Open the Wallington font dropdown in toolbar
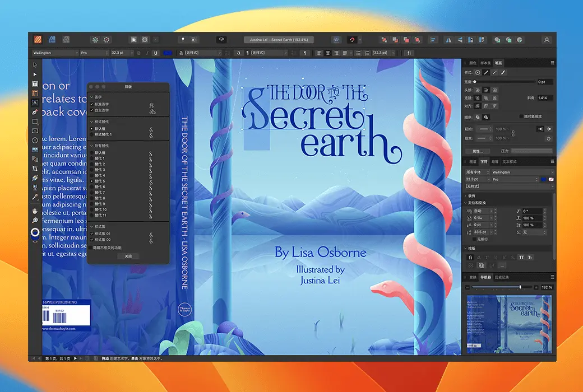583x392 pixels. click(55, 53)
